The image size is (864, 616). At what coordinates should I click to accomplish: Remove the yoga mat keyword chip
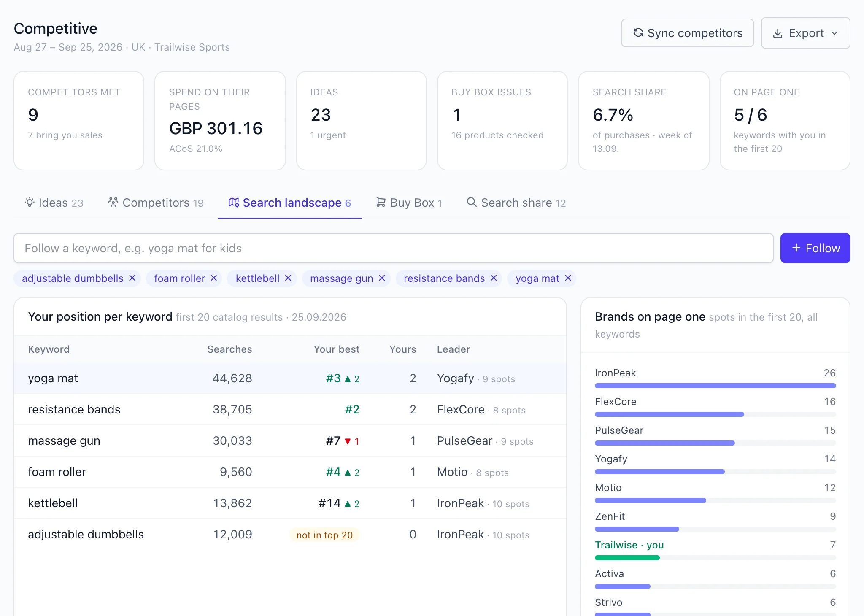[x=568, y=278]
